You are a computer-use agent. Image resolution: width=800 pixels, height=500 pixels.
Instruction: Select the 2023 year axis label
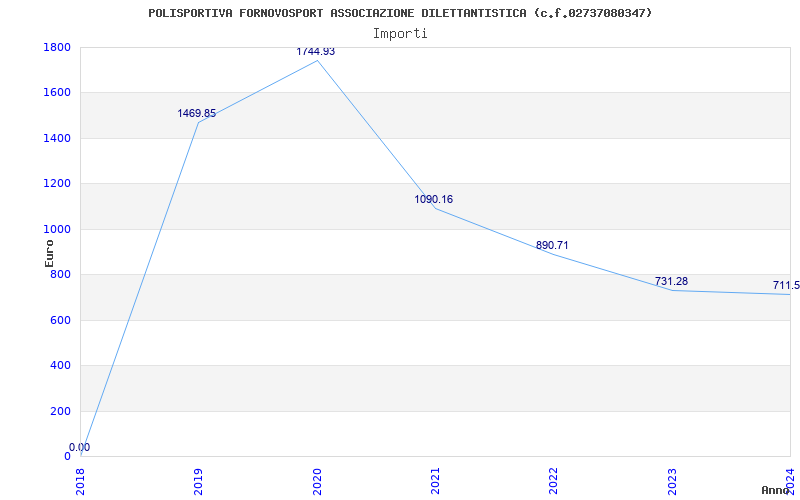pyautogui.click(x=672, y=482)
